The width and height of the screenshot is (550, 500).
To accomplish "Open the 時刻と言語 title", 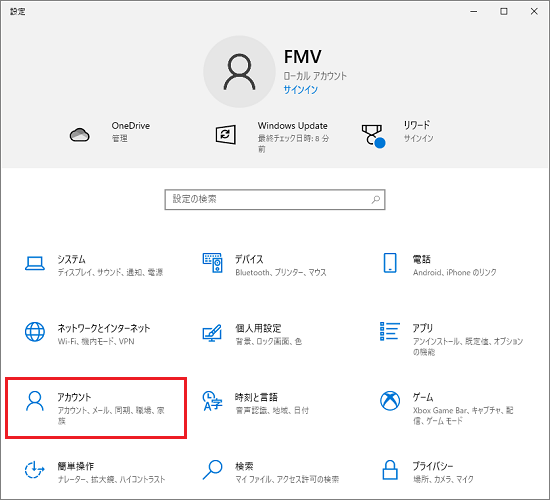I will pos(256,397).
